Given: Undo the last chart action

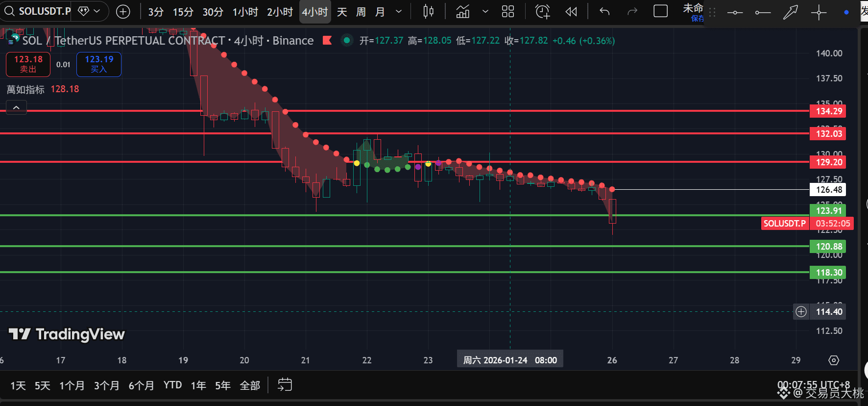Looking at the screenshot, I should tap(604, 11).
